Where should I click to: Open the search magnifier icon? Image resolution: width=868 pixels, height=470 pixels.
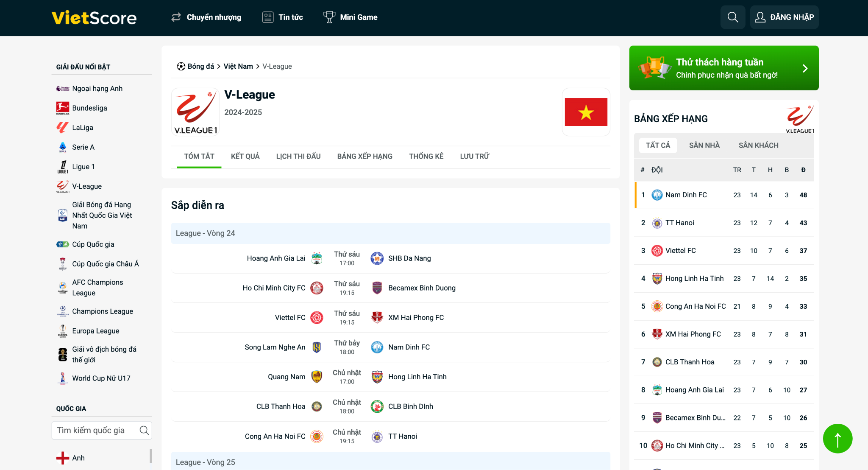click(733, 17)
